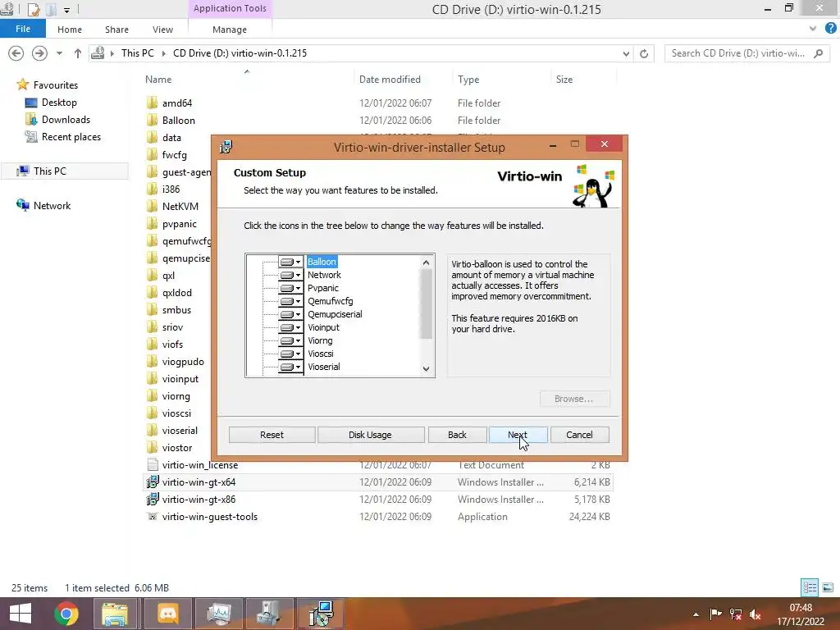Sort by the Name column header

[x=158, y=80]
